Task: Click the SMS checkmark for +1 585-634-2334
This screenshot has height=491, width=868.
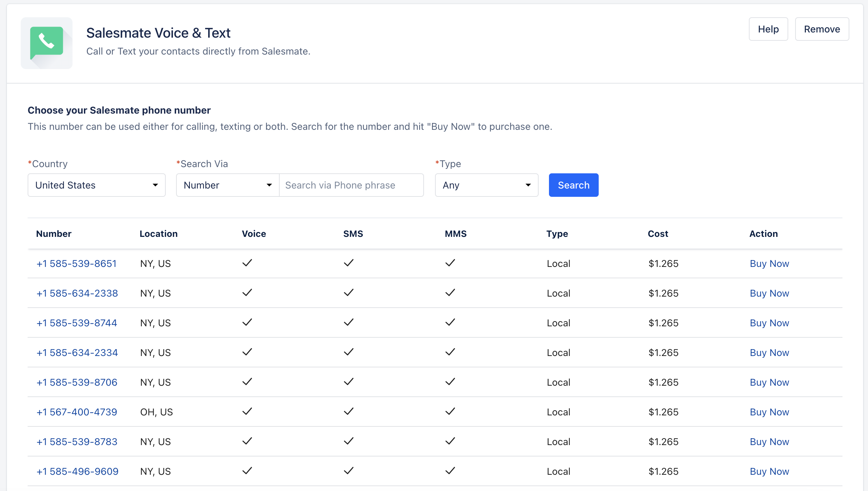Action: coord(349,352)
